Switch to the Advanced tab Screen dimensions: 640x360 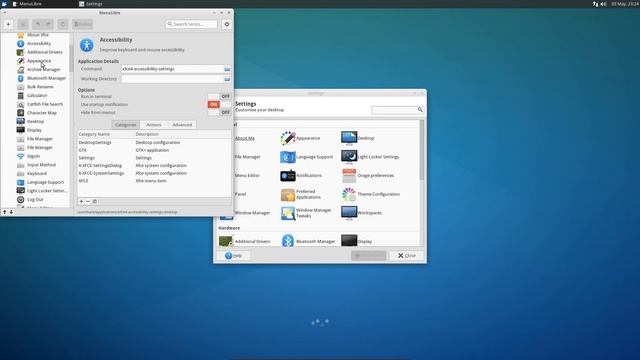pyautogui.click(x=182, y=124)
